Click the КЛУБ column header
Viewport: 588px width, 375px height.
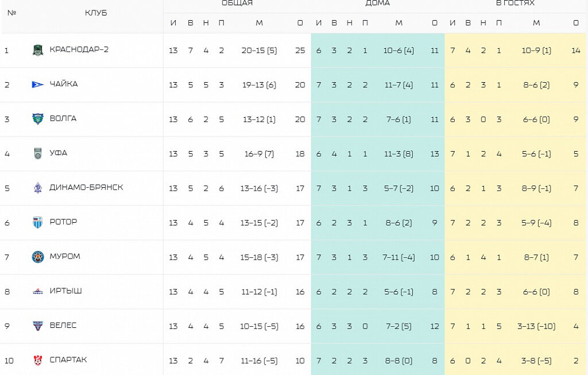[x=96, y=13]
